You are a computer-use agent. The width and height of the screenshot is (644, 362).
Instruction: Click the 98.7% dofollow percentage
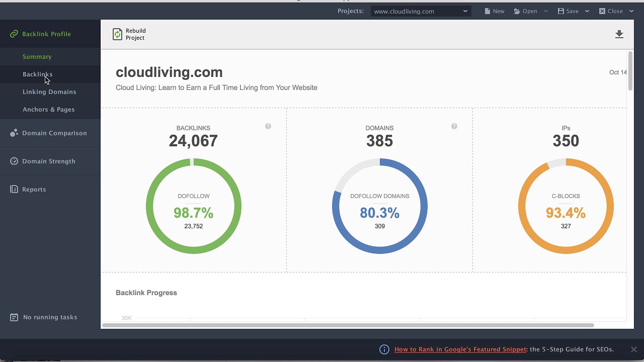(193, 213)
